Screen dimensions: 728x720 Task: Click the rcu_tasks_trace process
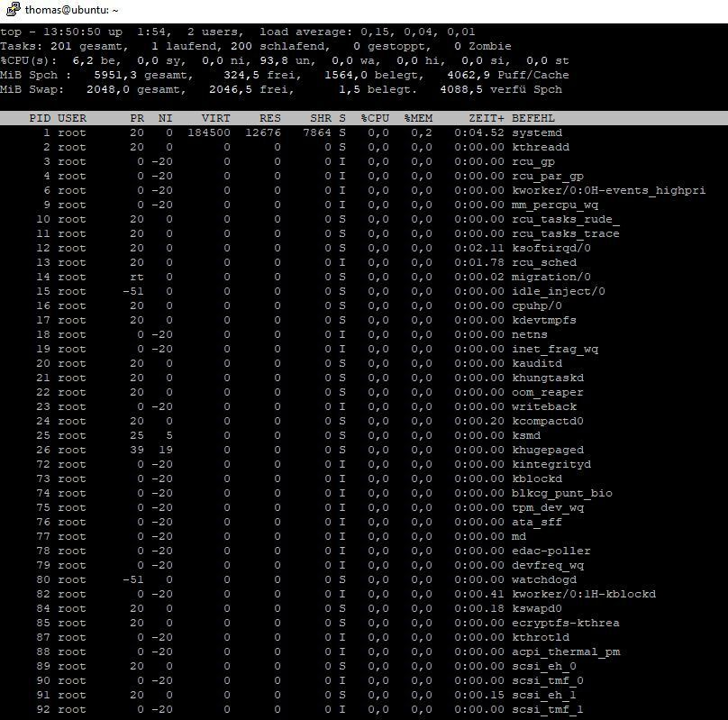[x=566, y=233]
